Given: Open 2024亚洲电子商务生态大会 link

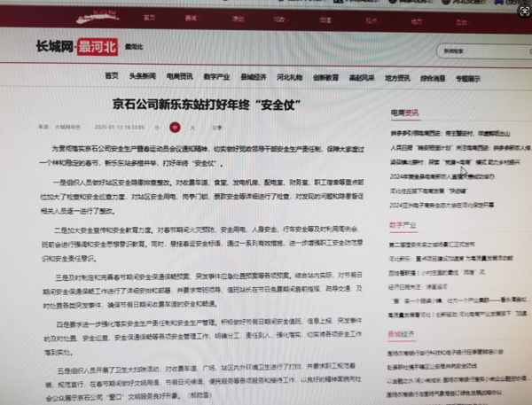Looking at the screenshot, I should tap(442, 206).
